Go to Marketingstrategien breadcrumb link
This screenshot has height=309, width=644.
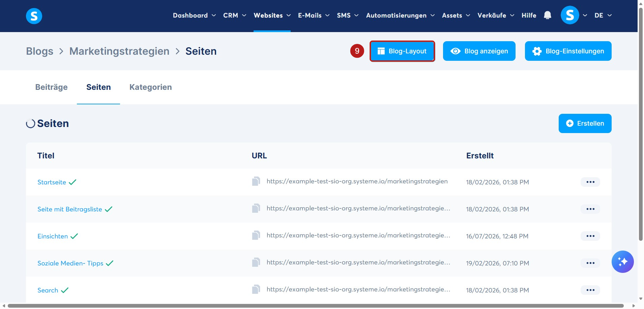(119, 51)
